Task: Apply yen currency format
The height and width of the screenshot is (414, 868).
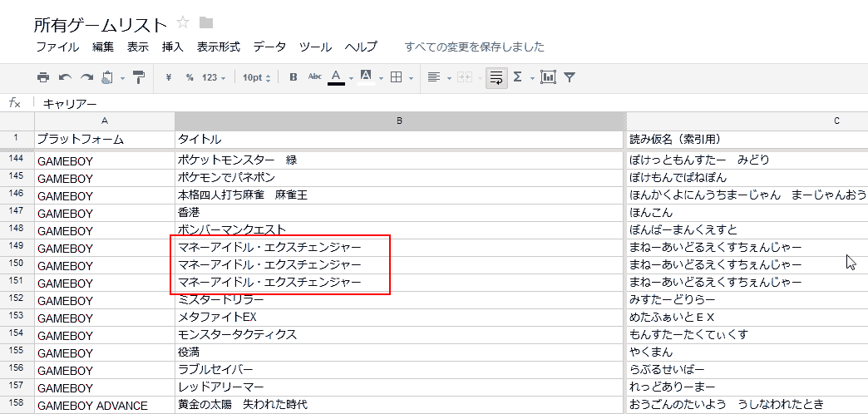Action: pyautogui.click(x=169, y=78)
